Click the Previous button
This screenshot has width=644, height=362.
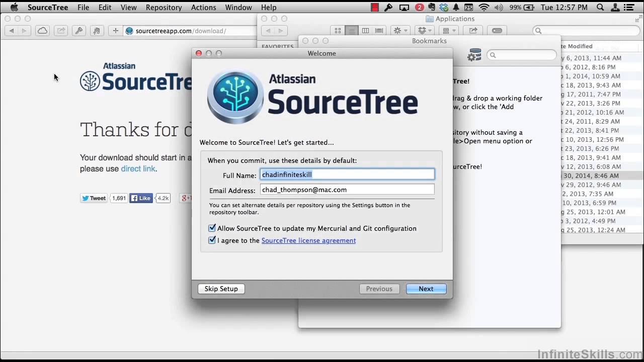pos(379,289)
